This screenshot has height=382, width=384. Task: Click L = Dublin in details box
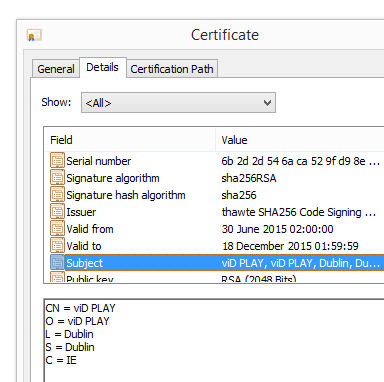click(x=69, y=334)
